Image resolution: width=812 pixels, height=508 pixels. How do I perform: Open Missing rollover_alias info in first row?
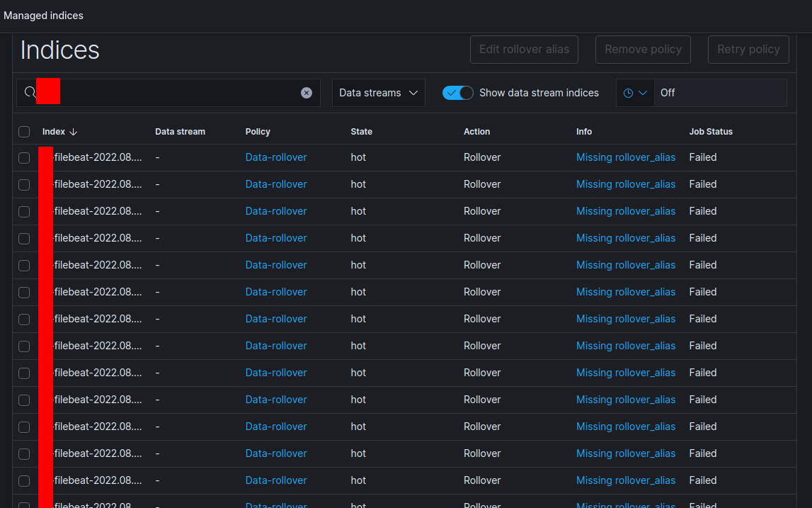tap(626, 157)
